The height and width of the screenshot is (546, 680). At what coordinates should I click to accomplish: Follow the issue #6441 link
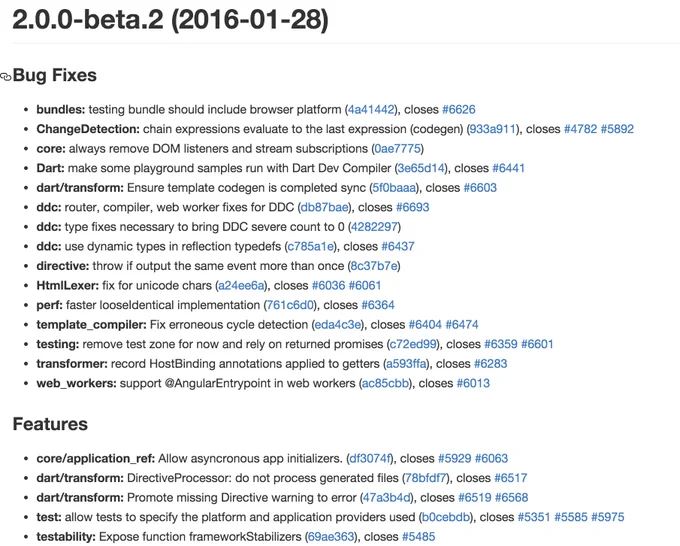click(508, 168)
